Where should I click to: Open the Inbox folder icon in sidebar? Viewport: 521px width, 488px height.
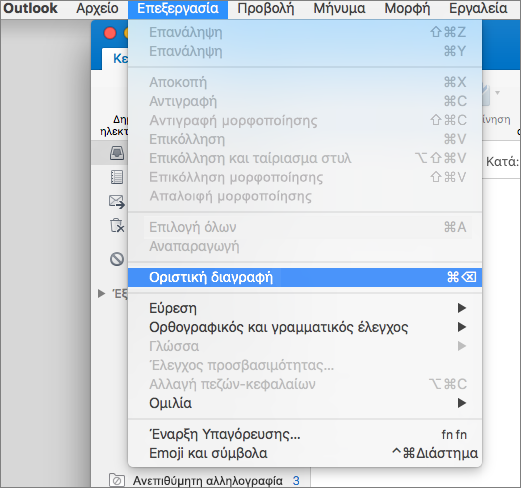[117, 153]
